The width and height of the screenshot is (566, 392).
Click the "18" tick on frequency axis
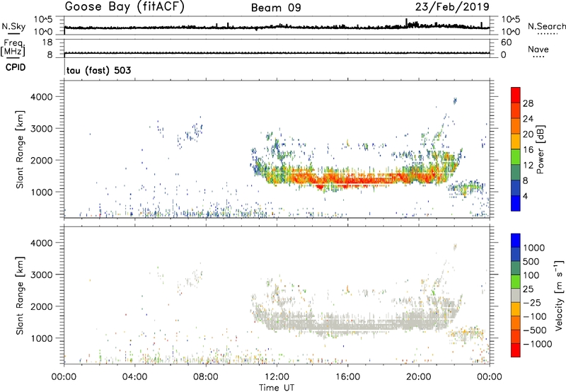pyautogui.click(x=47, y=42)
